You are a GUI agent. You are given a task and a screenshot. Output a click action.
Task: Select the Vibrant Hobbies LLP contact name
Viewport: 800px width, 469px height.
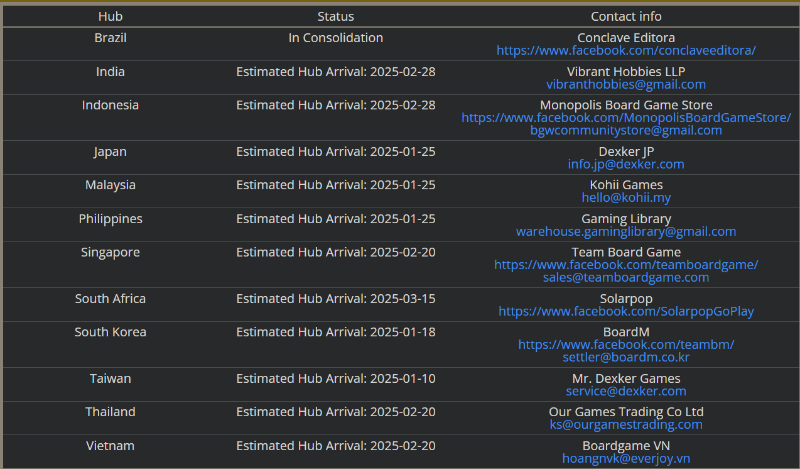626,71
